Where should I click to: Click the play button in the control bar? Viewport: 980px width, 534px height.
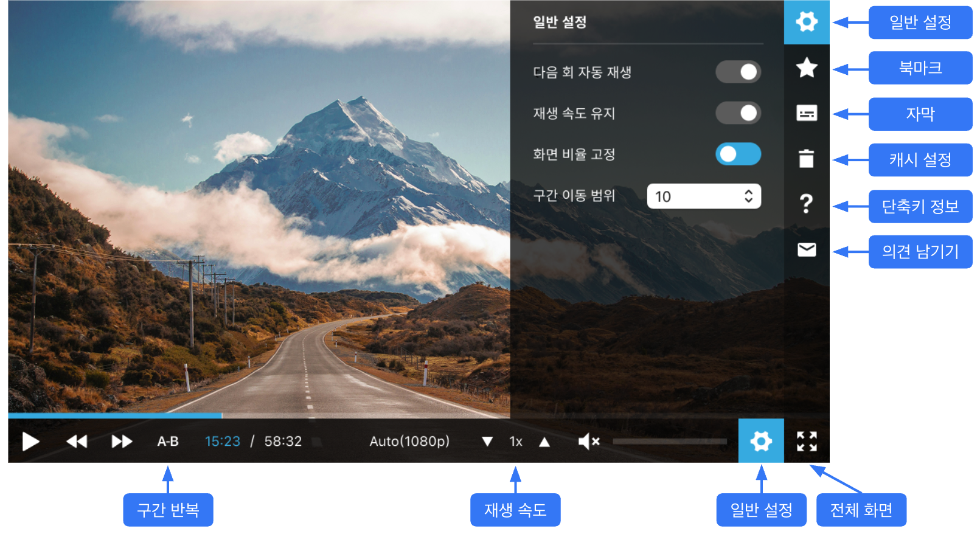30,442
